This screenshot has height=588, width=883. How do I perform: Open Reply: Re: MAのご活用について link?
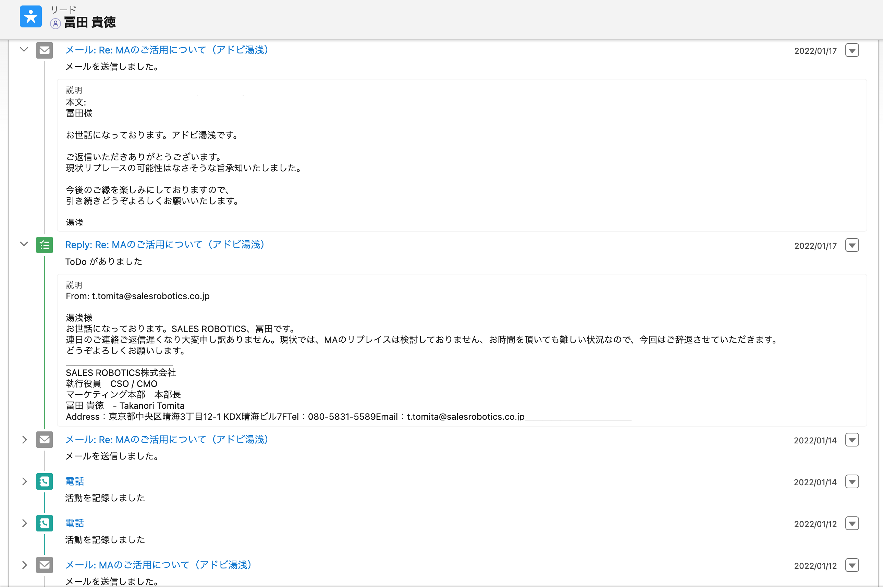click(165, 245)
